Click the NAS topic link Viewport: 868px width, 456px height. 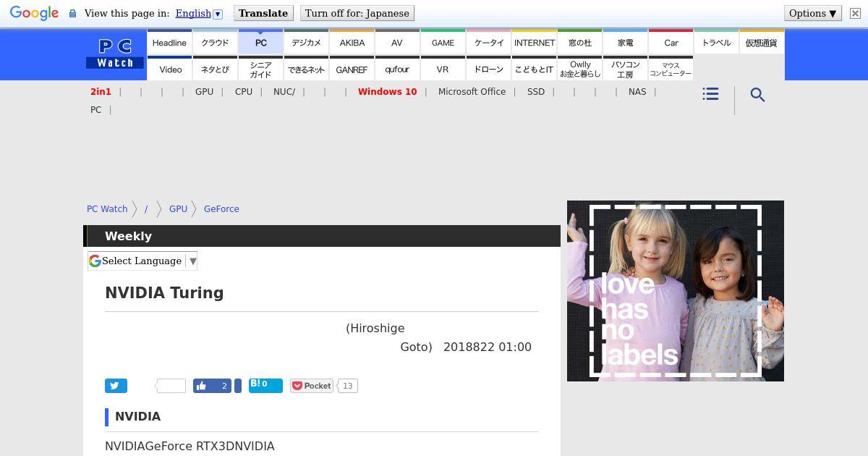[637, 92]
